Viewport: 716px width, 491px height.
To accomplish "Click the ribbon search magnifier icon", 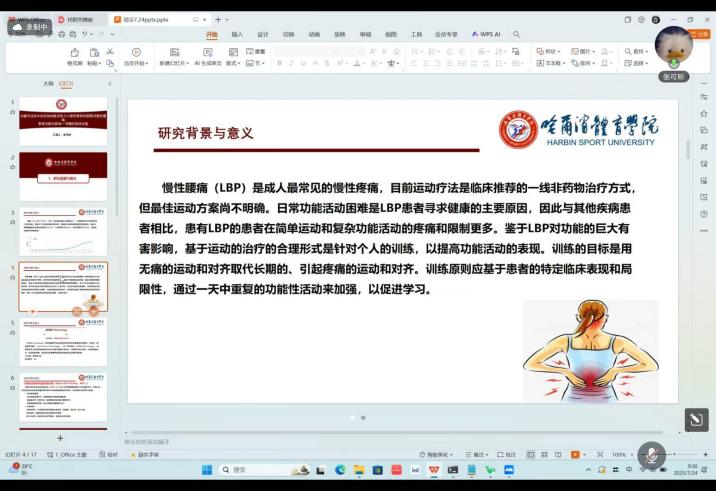I will 516,34.
